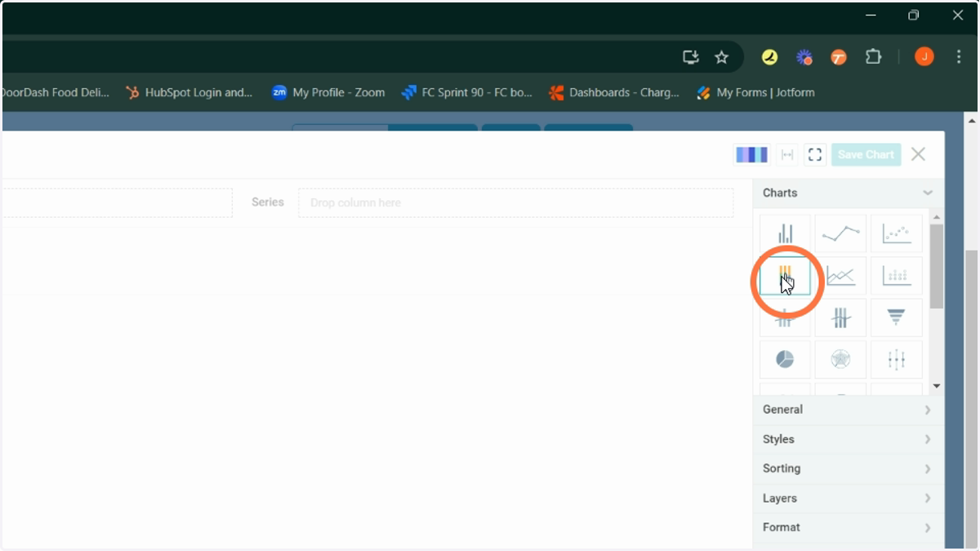Select the radar chart type

click(840, 359)
